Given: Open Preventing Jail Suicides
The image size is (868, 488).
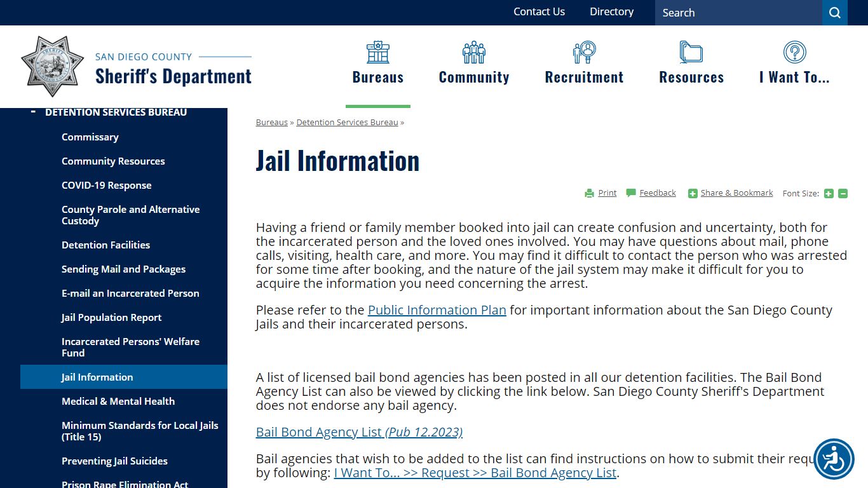Looking at the screenshot, I should point(115,461).
